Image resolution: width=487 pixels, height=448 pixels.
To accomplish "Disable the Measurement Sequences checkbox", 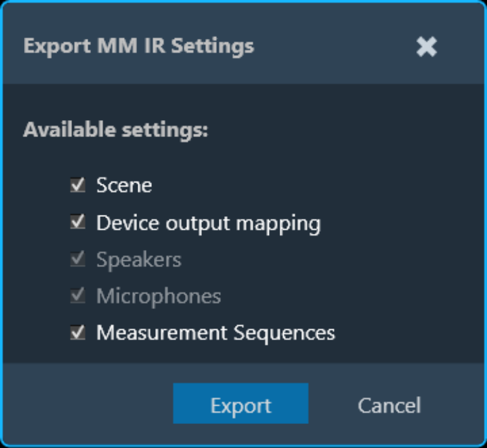I will pyautogui.click(x=78, y=333).
